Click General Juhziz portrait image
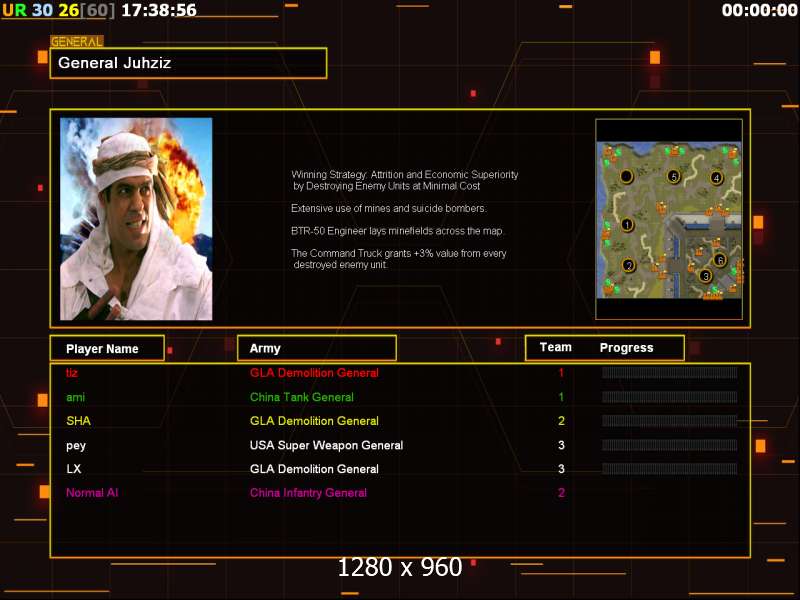The width and height of the screenshot is (800, 600). coord(136,219)
